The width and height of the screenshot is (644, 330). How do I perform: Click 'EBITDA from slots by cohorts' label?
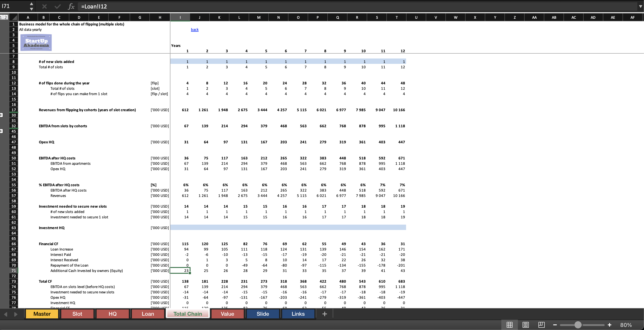click(x=63, y=126)
